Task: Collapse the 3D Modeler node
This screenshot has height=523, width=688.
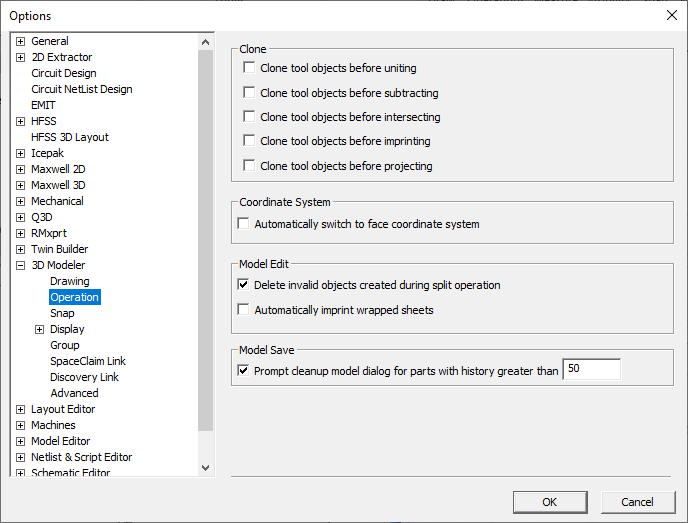Action: pyautogui.click(x=20, y=265)
